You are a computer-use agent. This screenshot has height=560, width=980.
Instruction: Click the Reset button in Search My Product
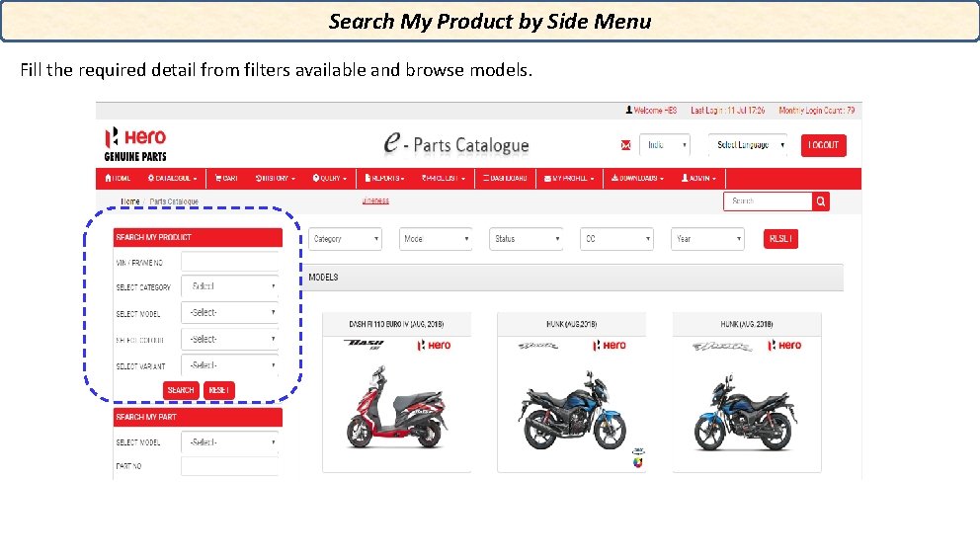pyautogui.click(x=218, y=390)
